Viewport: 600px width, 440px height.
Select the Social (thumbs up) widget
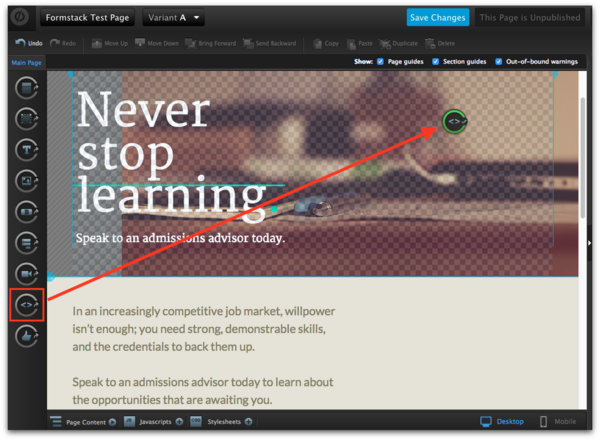pyautogui.click(x=27, y=336)
